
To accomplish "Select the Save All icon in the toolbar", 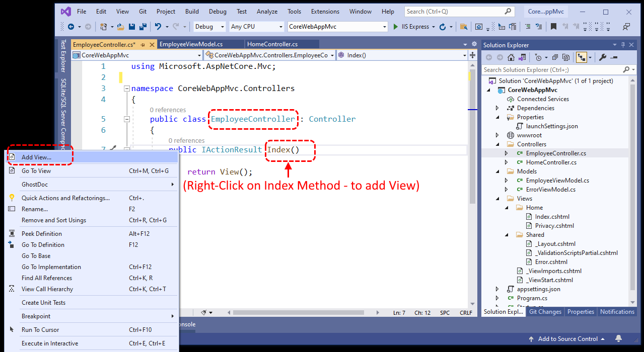I will (x=144, y=26).
